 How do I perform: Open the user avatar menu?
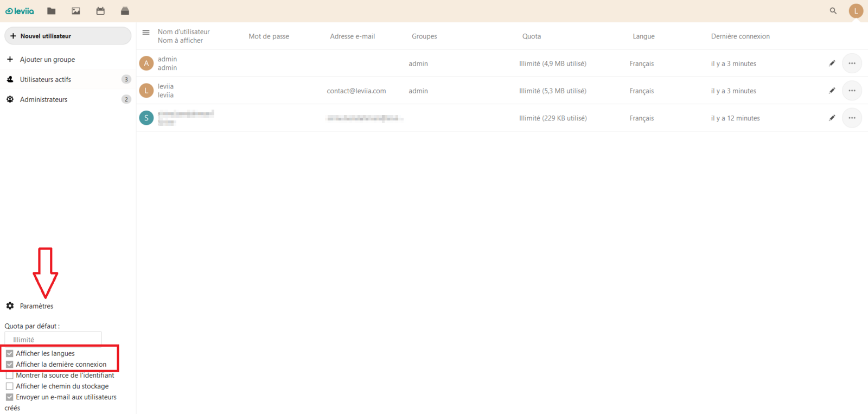click(x=856, y=11)
